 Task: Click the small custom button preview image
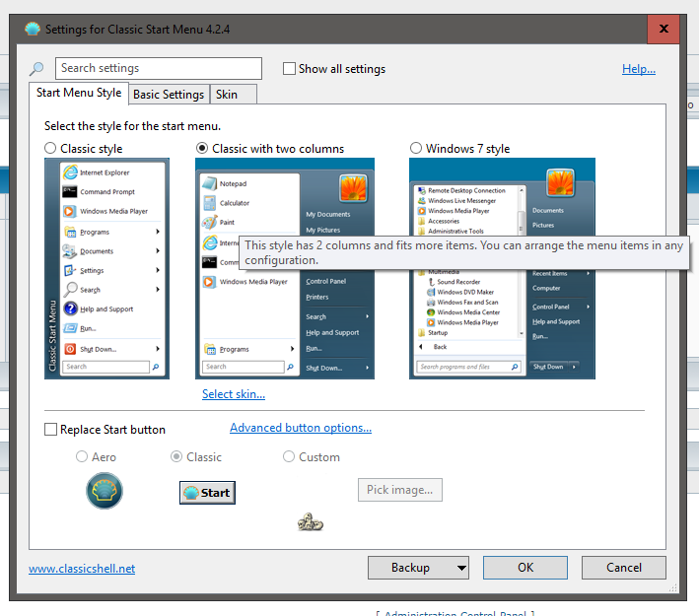point(311,522)
